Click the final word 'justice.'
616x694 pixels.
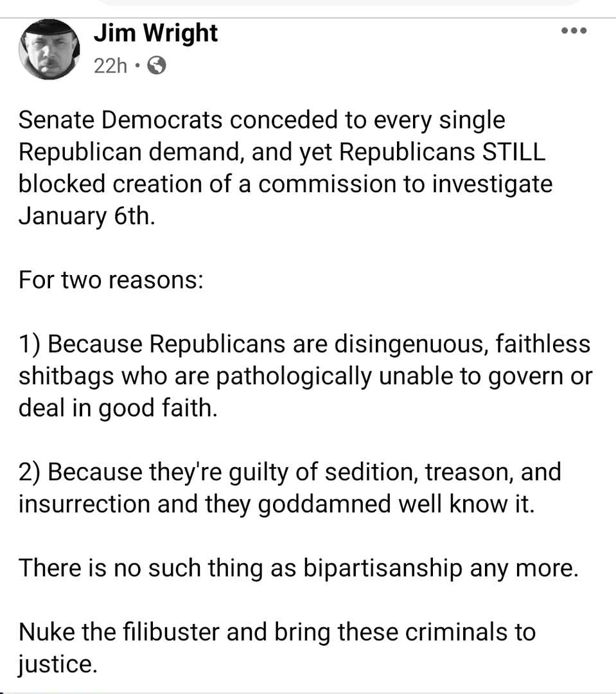tap(58, 664)
